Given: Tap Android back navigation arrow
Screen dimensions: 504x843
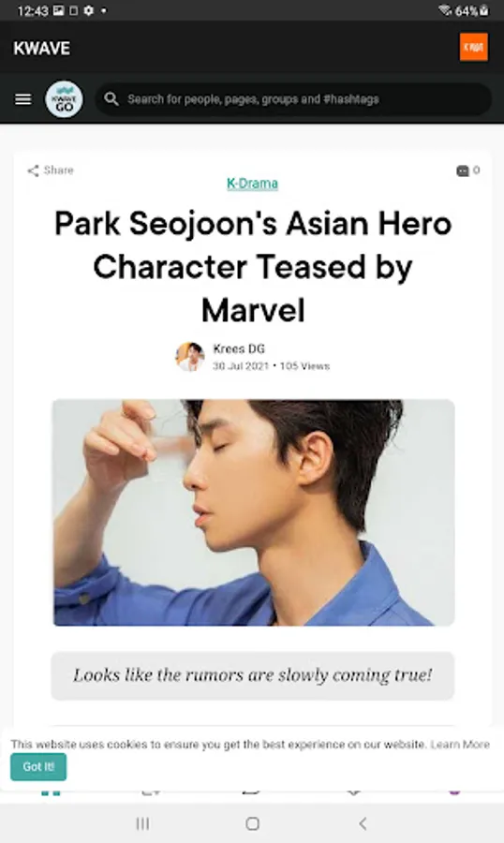Looking at the screenshot, I should coord(363,823).
